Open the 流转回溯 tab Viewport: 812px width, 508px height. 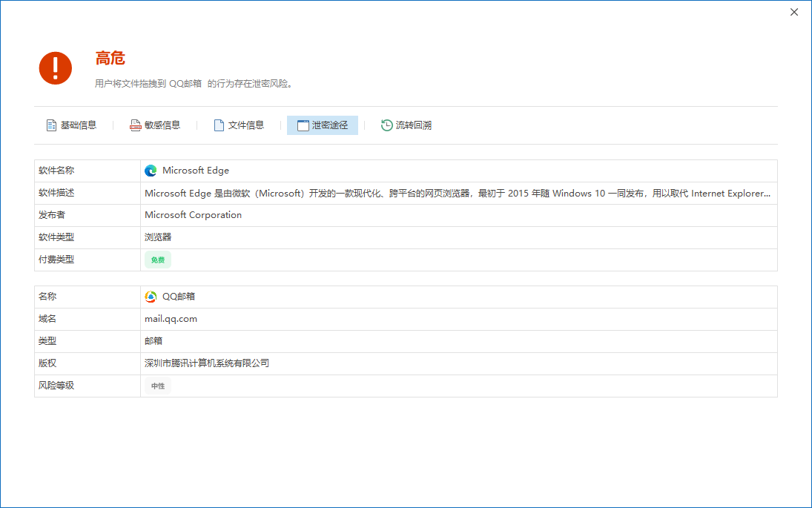point(413,125)
